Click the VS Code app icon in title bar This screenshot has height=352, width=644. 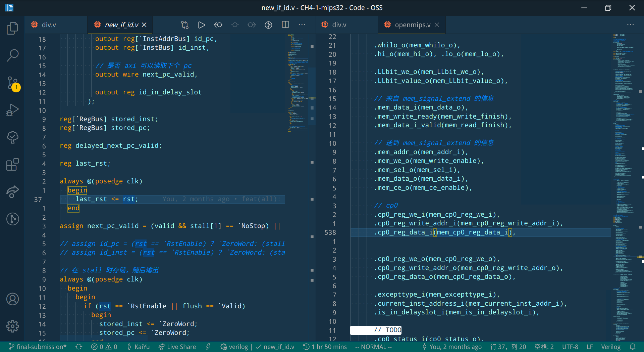[9, 8]
